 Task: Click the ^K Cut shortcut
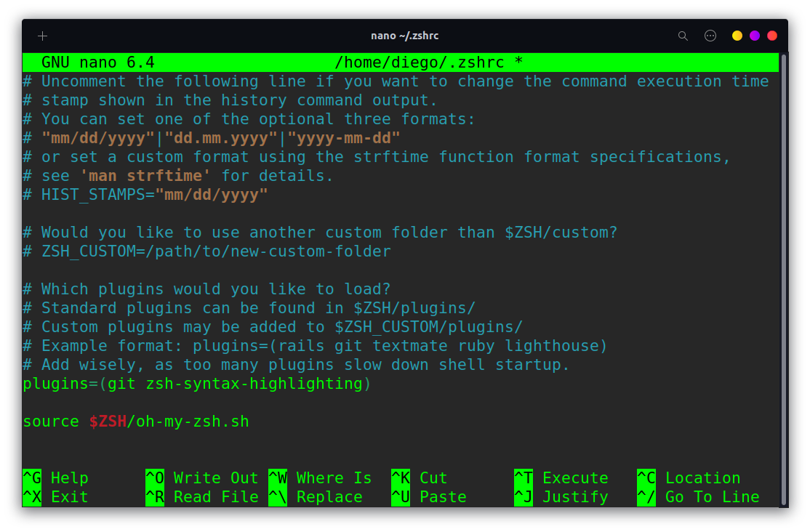click(x=419, y=477)
